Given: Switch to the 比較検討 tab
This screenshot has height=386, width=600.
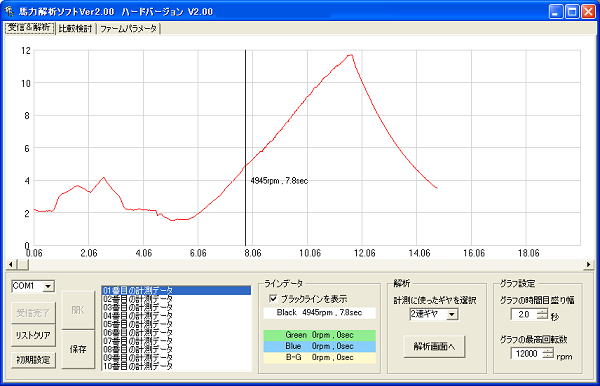Looking at the screenshot, I should tap(75, 29).
